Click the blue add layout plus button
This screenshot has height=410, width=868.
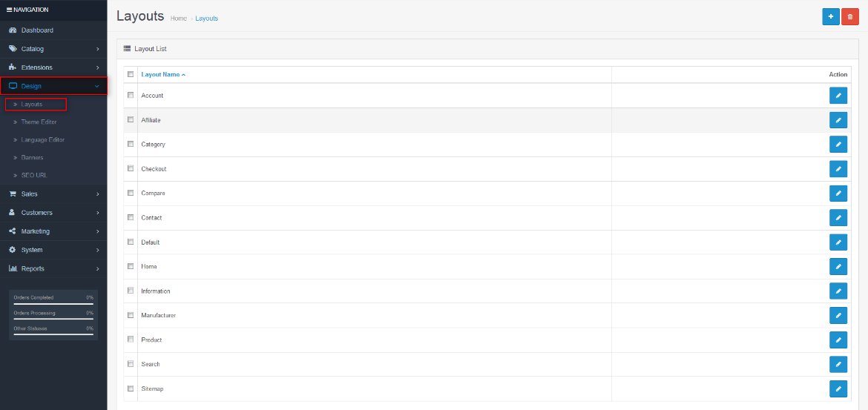click(x=831, y=16)
